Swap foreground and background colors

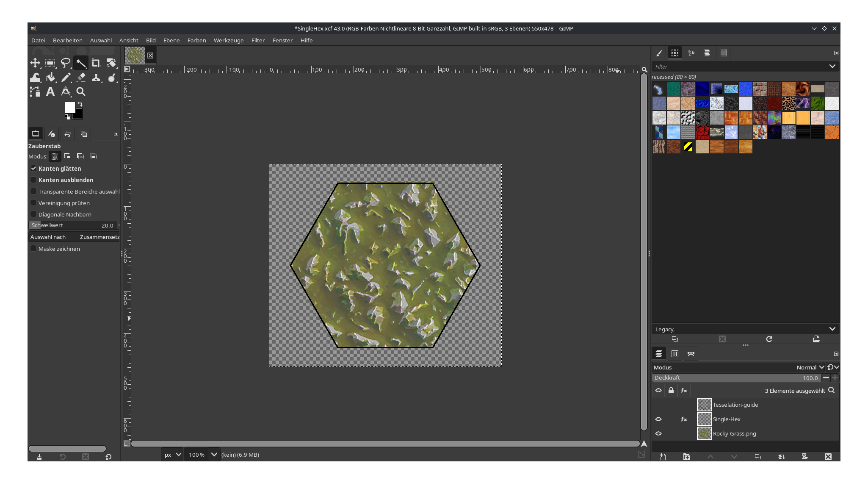pyautogui.click(x=80, y=105)
